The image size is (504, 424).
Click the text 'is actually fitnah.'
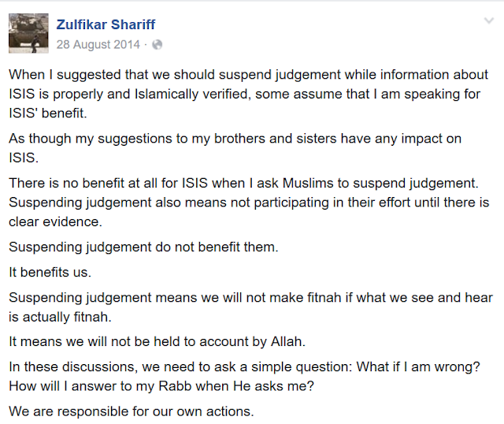point(60,317)
